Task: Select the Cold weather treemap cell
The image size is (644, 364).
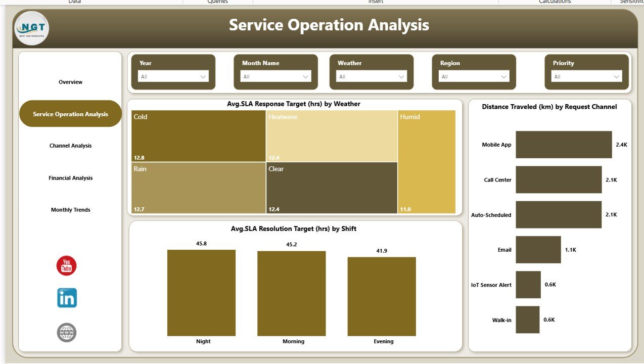Action: click(x=197, y=135)
